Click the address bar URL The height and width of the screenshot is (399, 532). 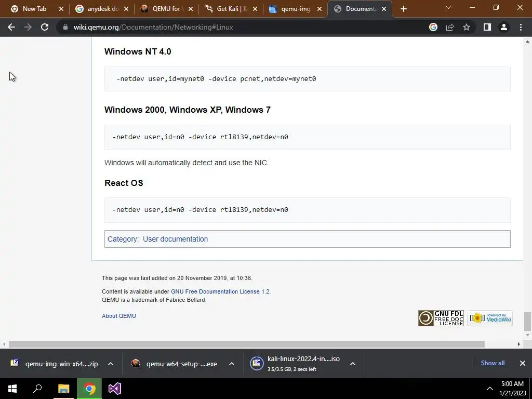click(x=153, y=27)
